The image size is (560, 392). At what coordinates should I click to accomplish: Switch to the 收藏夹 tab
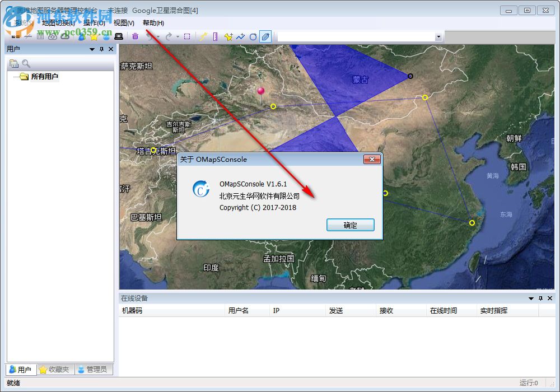pyautogui.click(x=55, y=370)
